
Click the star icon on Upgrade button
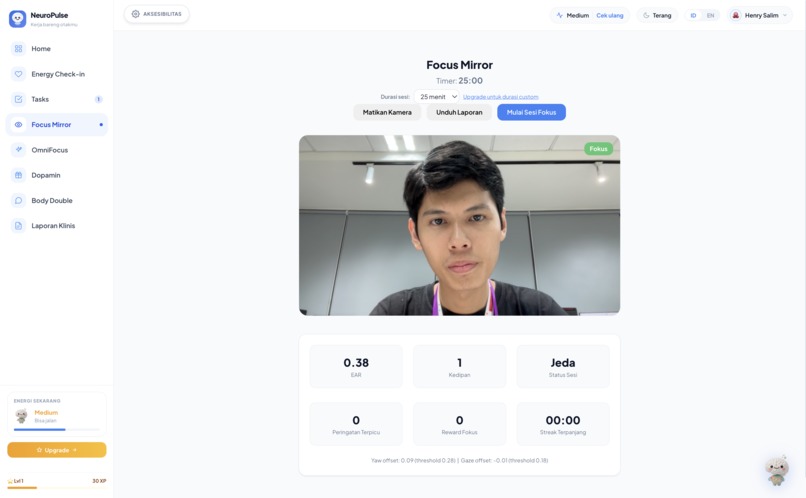(x=39, y=450)
